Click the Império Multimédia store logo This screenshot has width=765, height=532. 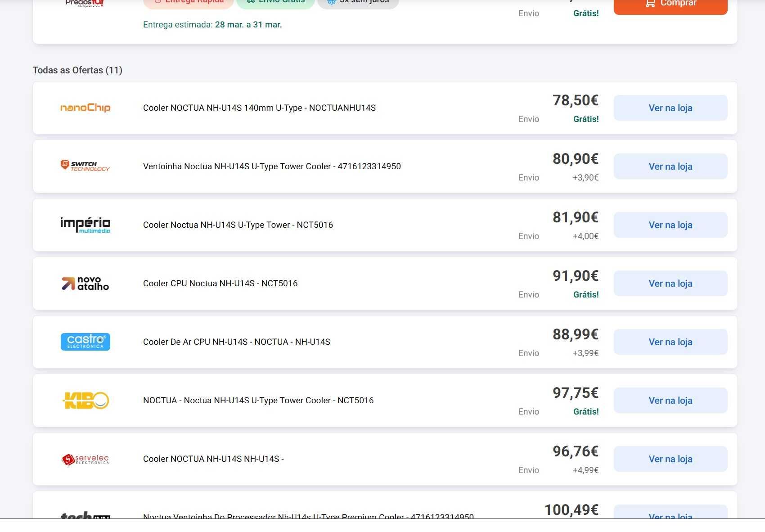click(85, 225)
